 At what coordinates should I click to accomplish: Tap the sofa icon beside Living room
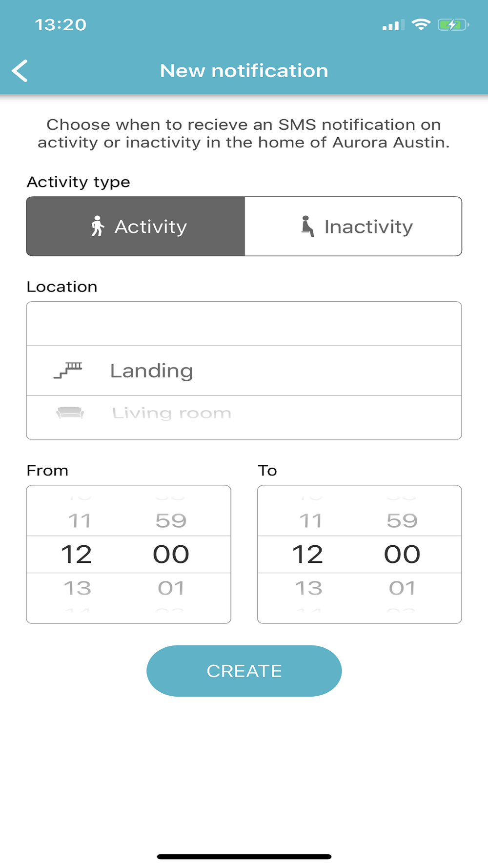coord(70,413)
